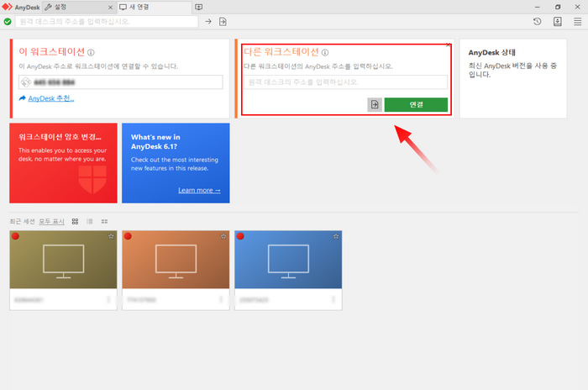Open the address book download icon
Screen dimensions: 588x390
pyautogui.click(x=558, y=21)
